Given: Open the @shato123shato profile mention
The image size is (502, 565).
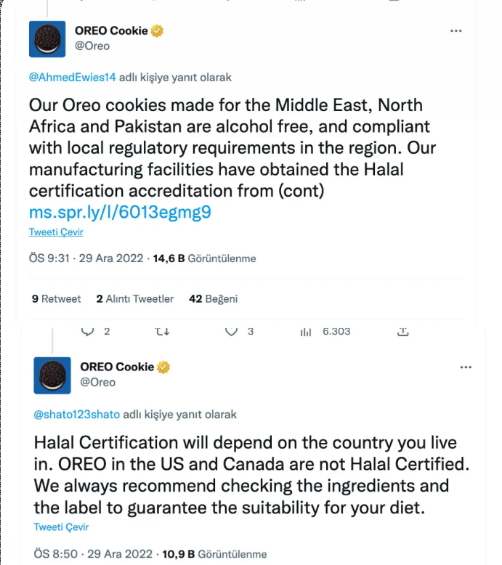Looking at the screenshot, I should (77, 414).
